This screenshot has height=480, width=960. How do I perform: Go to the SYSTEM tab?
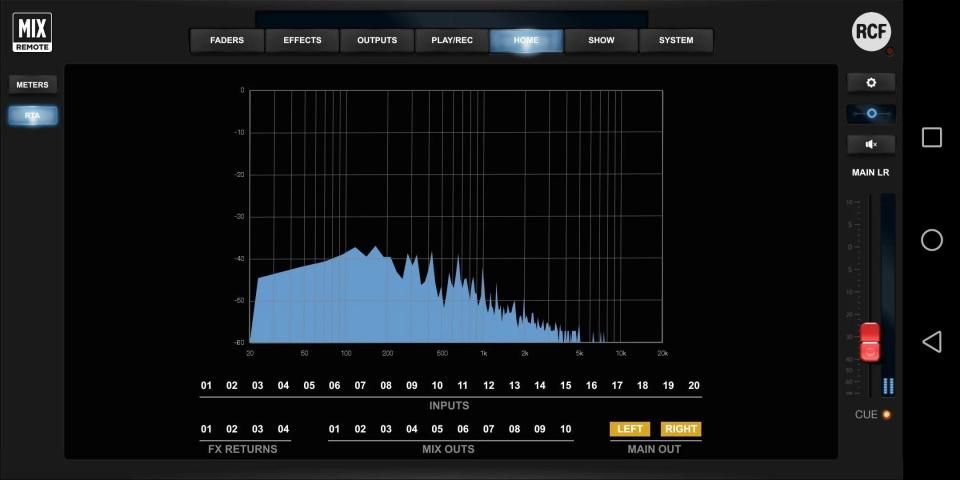coord(676,41)
